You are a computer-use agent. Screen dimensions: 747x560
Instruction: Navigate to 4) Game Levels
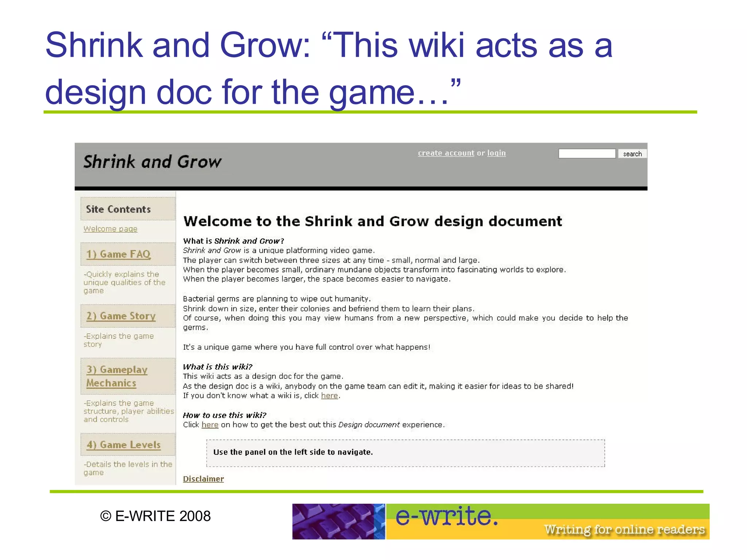pos(123,445)
